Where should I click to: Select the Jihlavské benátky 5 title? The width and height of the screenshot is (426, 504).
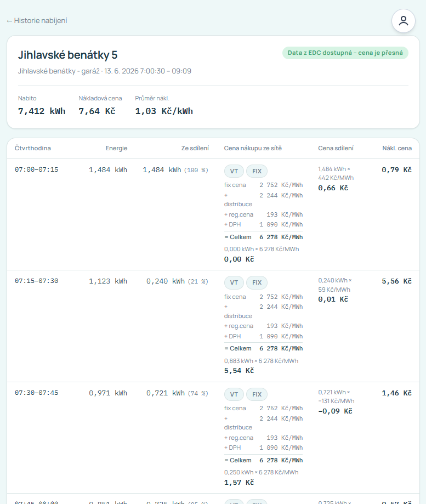coord(67,55)
